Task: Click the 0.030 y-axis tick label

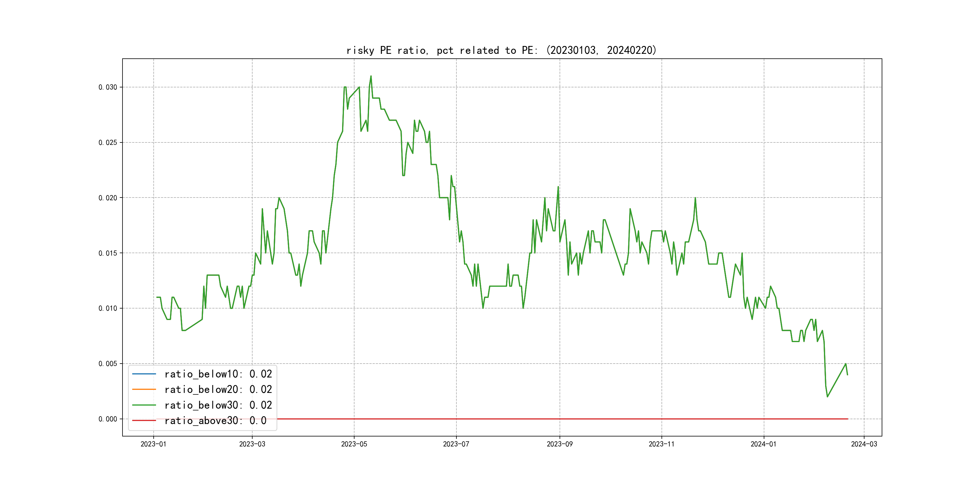Action: [108, 87]
